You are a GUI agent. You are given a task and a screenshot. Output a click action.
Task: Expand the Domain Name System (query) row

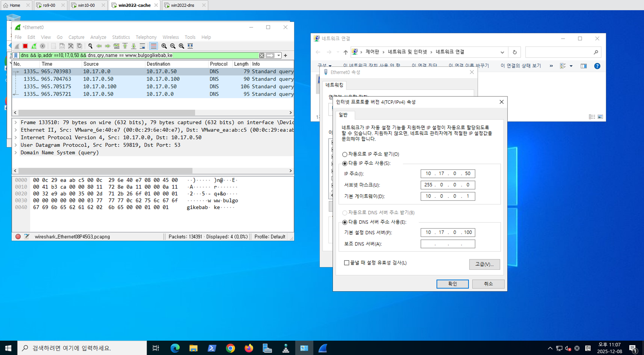[x=15, y=153]
